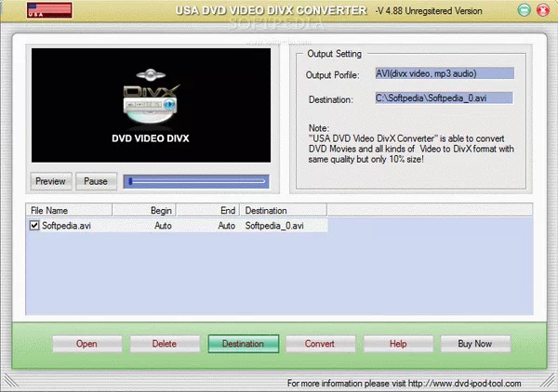
Task: Click the preview playback progress slider
Action: [x=196, y=181]
